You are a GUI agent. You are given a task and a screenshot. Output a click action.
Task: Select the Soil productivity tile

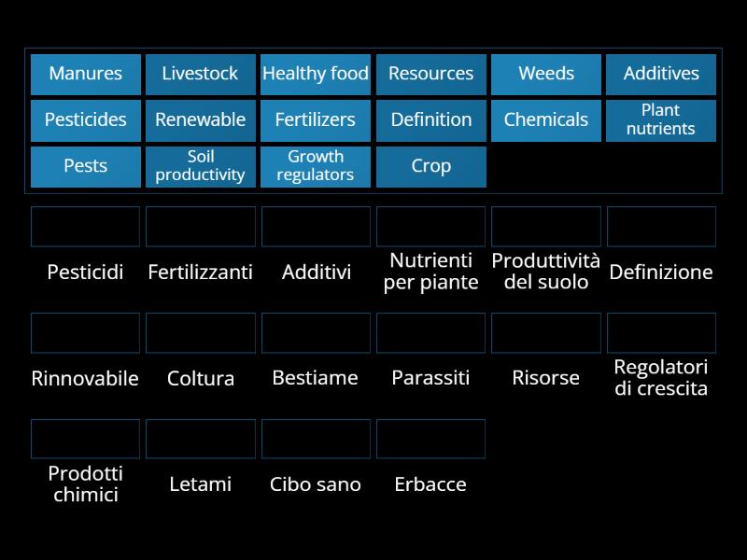200,166
